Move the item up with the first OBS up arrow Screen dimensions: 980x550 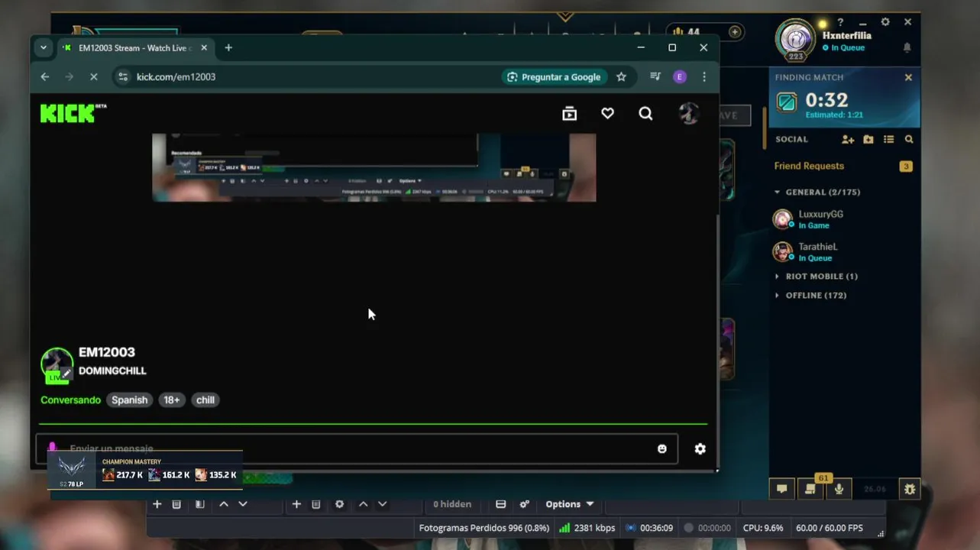pos(224,504)
